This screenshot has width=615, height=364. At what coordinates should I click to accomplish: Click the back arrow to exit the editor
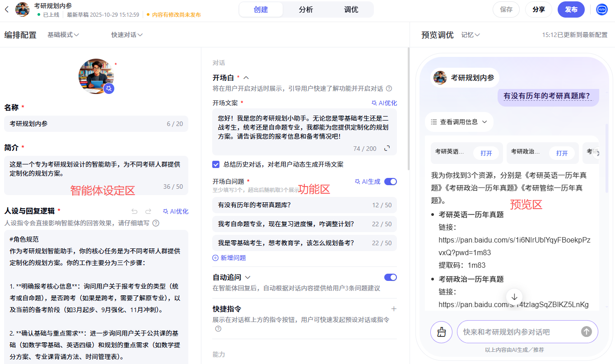click(x=6, y=9)
